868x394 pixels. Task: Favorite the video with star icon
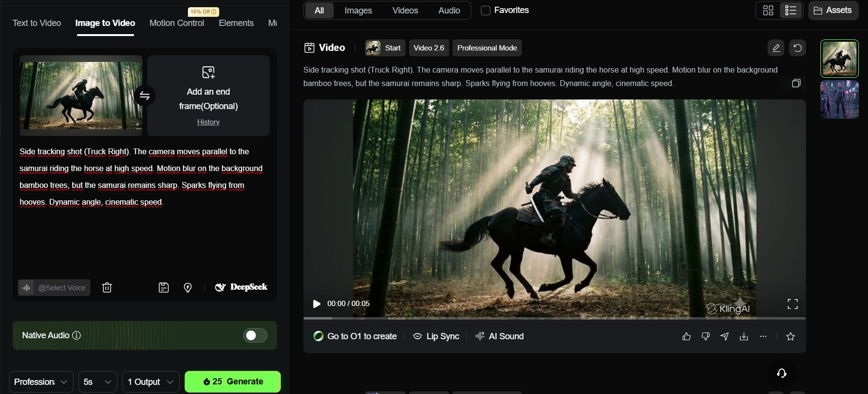pos(790,336)
